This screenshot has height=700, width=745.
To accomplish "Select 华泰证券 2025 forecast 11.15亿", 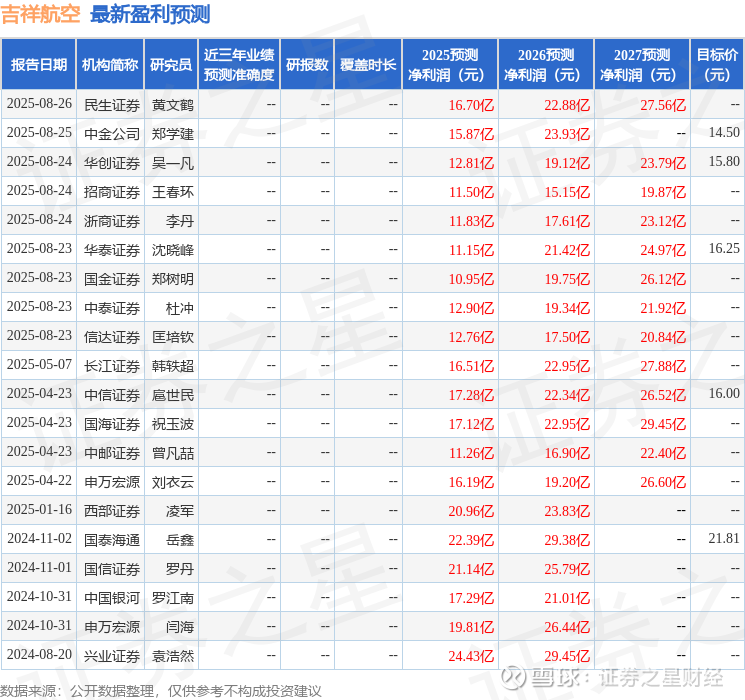I will point(471,249).
